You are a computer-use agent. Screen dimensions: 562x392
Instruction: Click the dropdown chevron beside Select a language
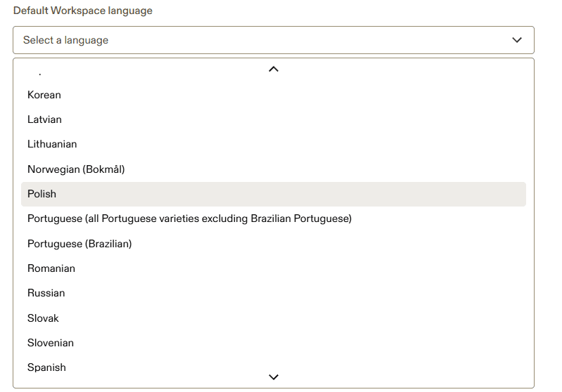coord(517,40)
